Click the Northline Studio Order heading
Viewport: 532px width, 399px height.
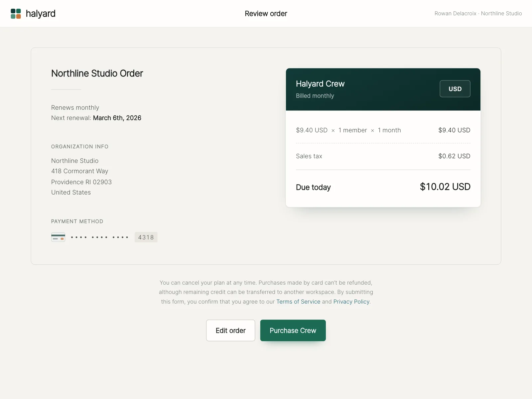coord(97,73)
